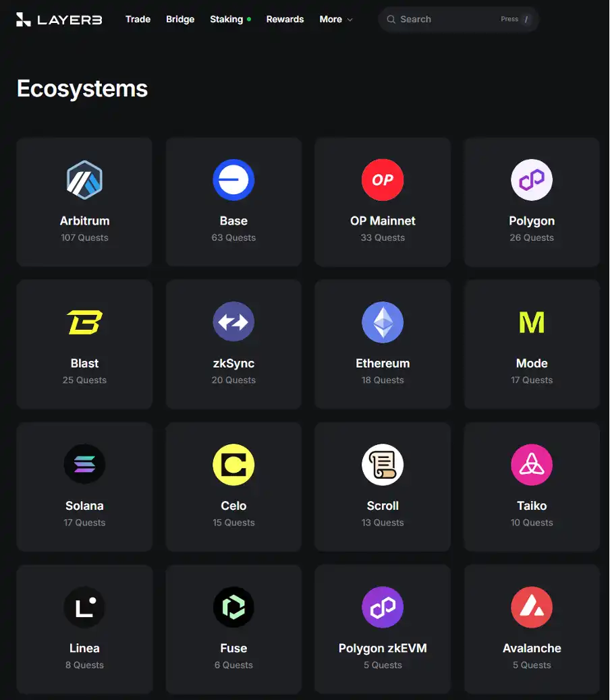Select the Scroll parchment icon
This screenshot has height=700, width=610.
tap(383, 464)
